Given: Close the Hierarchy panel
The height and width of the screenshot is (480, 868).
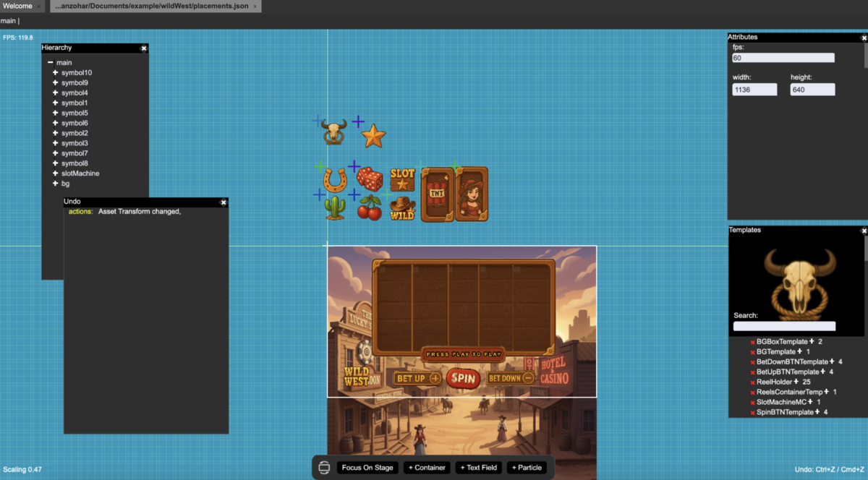Looking at the screenshot, I should coord(144,48).
